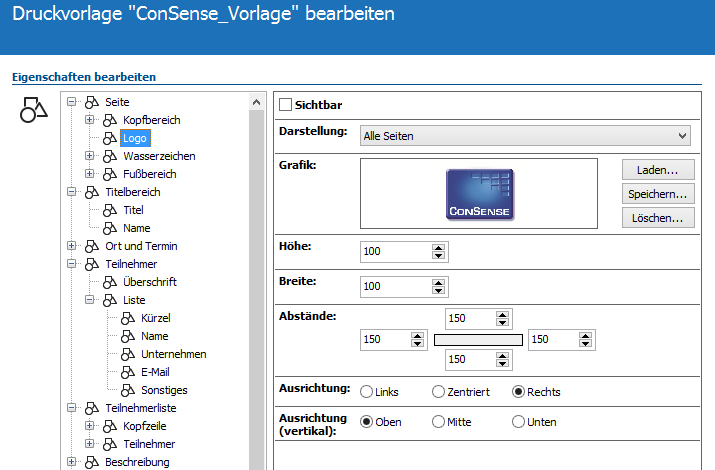Screen dimensions: 715x470
Task: Select Zentriert alignment radio button
Action: pos(438,392)
